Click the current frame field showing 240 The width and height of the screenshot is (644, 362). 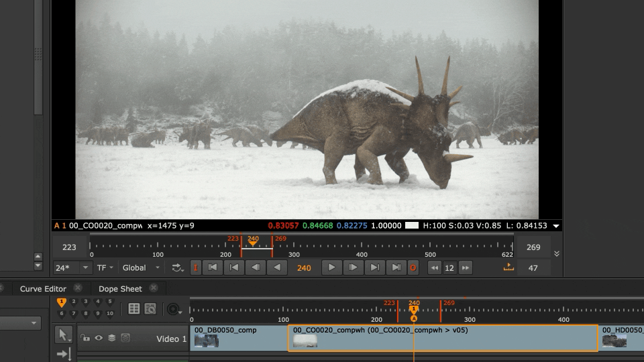point(304,268)
